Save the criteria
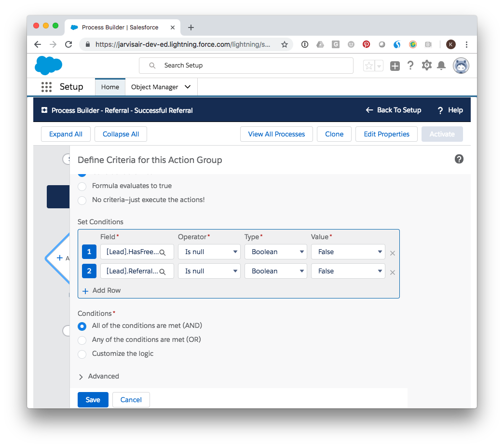 point(93,400)
